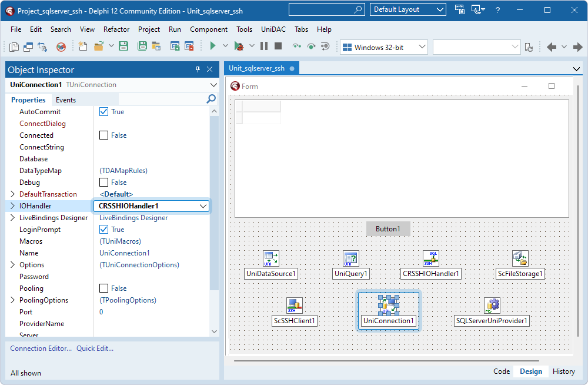588x385 pixels.
Task: Run without debugging using the ladybug icon
Action: tap(240, 45)
